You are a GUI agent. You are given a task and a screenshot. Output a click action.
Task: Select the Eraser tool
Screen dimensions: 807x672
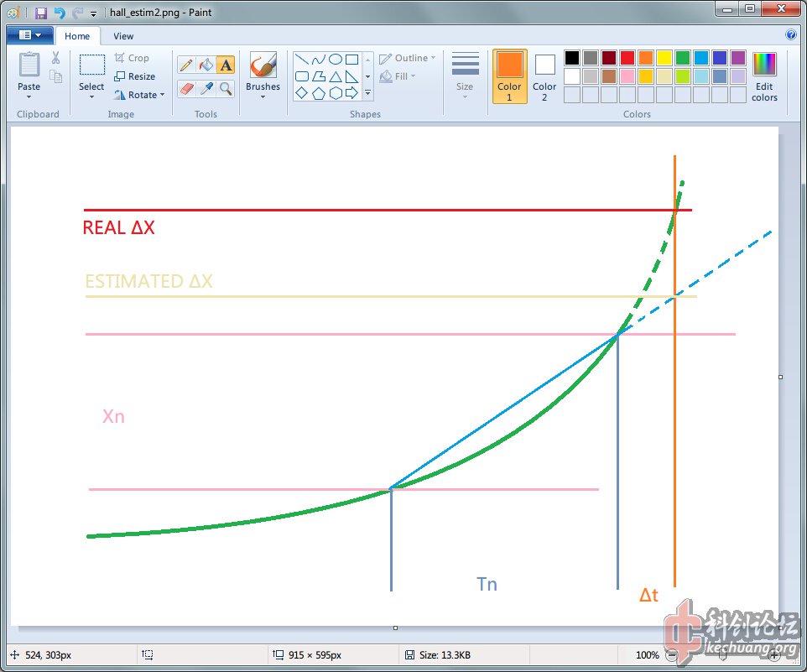pyautogui.click(x=186, y=88)
